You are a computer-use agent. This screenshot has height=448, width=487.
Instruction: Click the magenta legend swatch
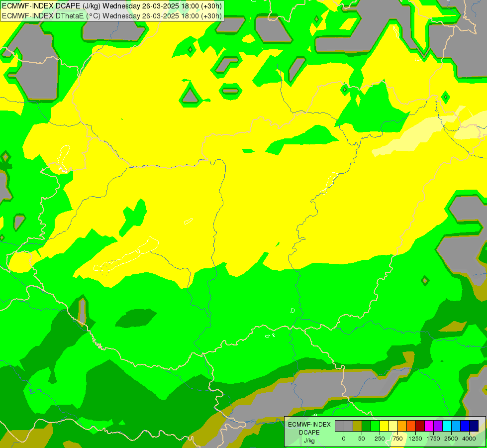coord(429,426)
